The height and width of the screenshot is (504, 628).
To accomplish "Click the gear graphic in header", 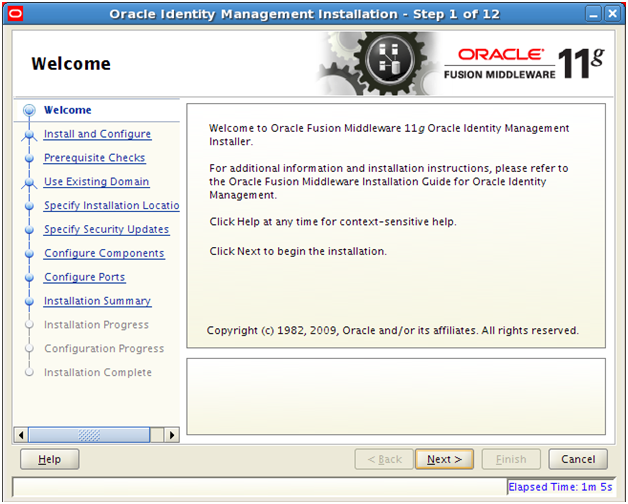I will click(x=378, y=63).
